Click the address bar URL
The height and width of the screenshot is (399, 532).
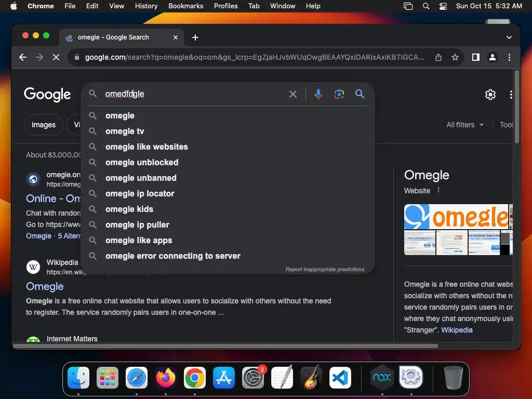click(255, 57)
